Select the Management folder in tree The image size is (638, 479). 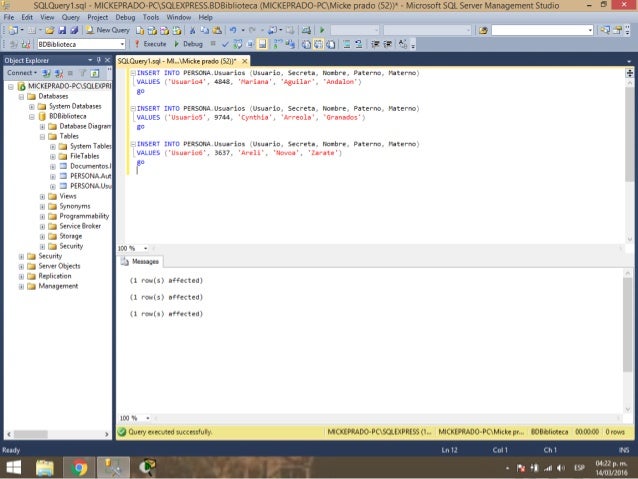(58, 286)
